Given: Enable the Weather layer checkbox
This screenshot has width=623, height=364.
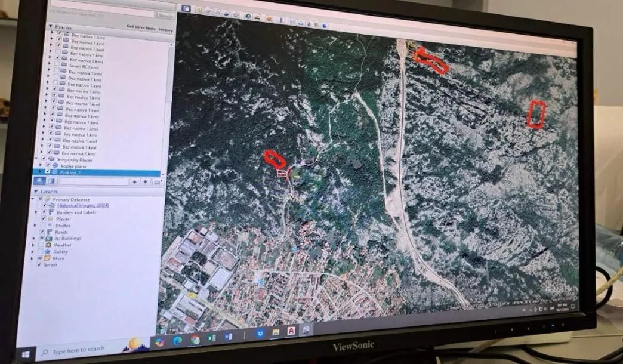Looking at the screenshot, I should (41, 245).
